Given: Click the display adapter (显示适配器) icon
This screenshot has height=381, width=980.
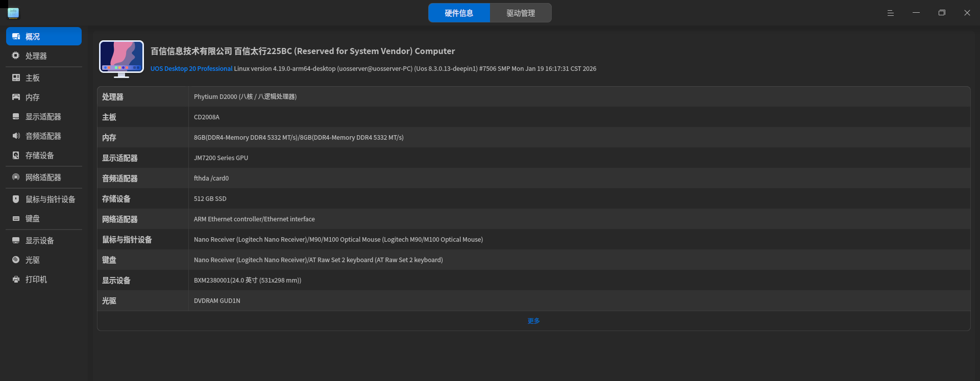Looking at the screenshot, I should [x=16, y=117].
